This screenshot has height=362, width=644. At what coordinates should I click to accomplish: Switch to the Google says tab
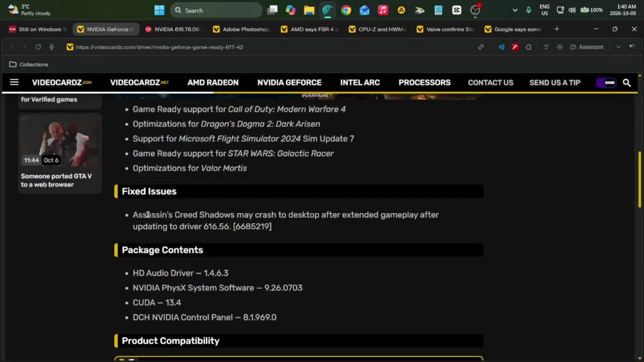coord(513,29)
